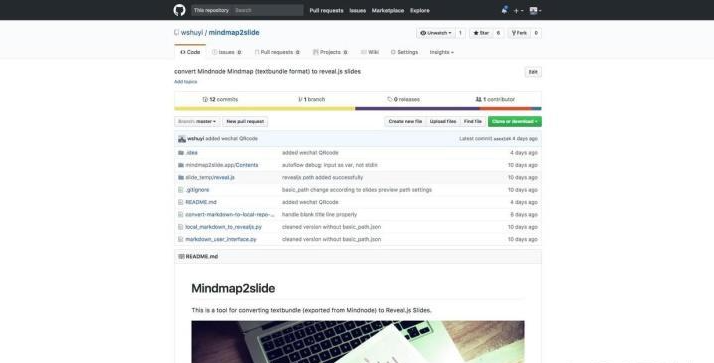The image size is (714, 363).
Task: Open GitHub home via Octocat logo
Action: (179, 10)
